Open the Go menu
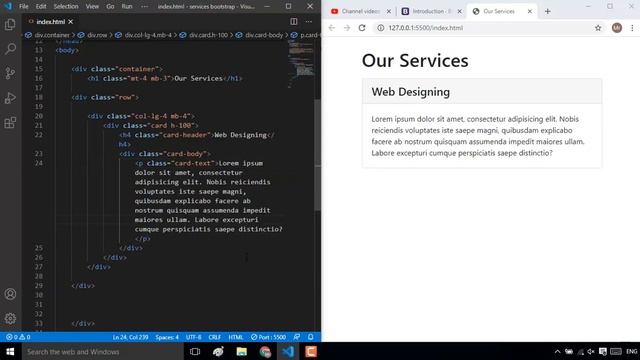640x360 pixels. 110,7
